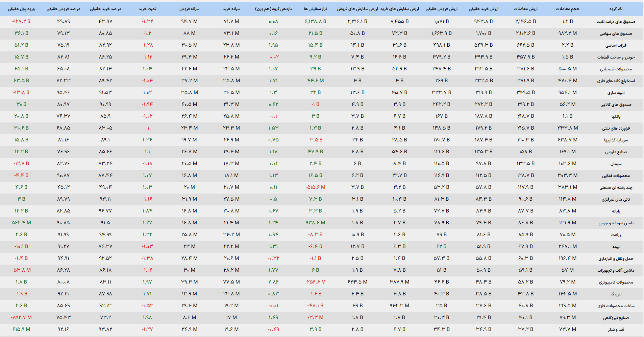Select the قند و شکر group name
The height and width of the screenshot is (337, 644).
(x=616, y=330)
